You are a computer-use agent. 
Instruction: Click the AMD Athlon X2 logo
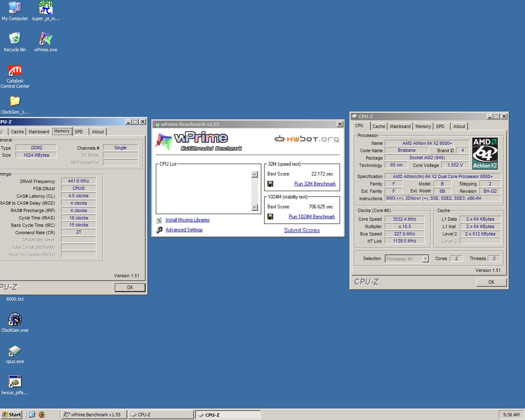485,153
